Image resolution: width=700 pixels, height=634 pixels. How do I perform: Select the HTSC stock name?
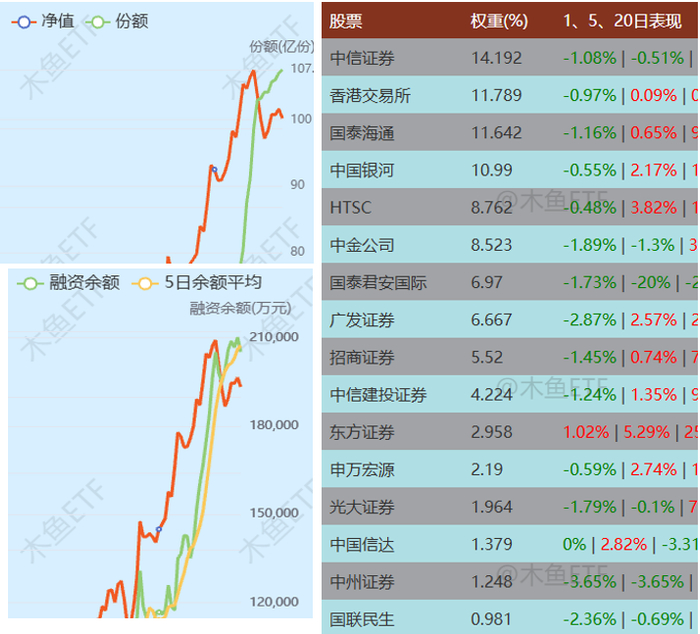pos(350,208)
